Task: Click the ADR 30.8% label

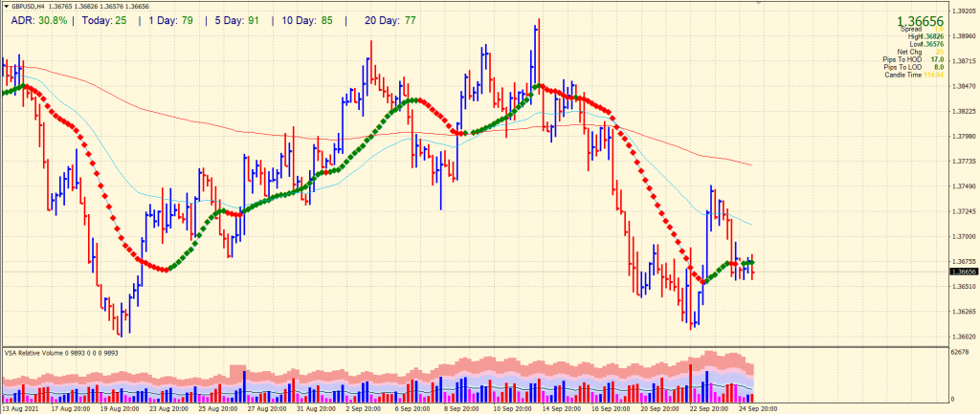Action: pos(39,19)
